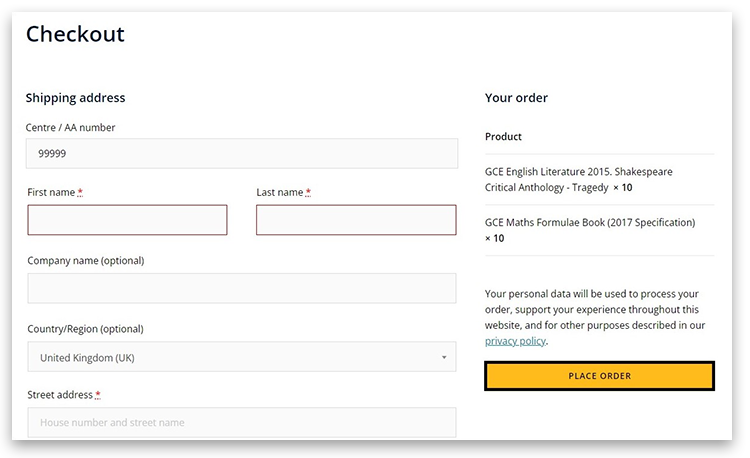This screenshot has height=458, width=750.
Task: Focus the First name input box
Action: (127, 220)
